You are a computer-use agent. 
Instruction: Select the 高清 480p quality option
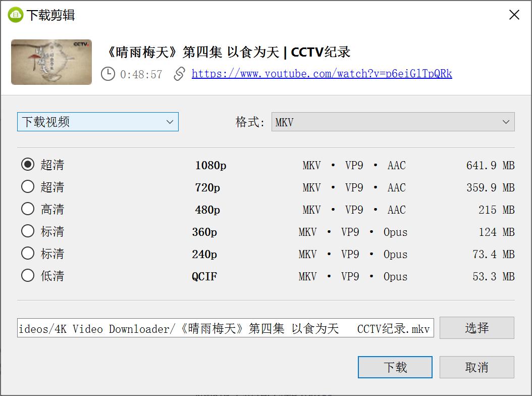(x=28, y=209)
